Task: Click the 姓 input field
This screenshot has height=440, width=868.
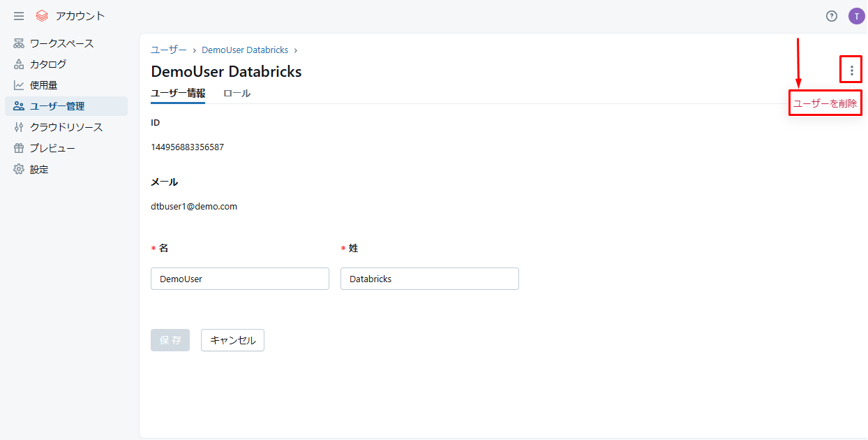Action: [x=430, y=279]
